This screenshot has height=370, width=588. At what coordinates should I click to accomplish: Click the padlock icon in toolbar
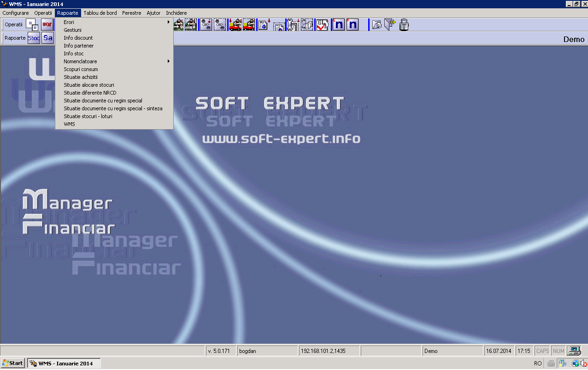[404, 24]
